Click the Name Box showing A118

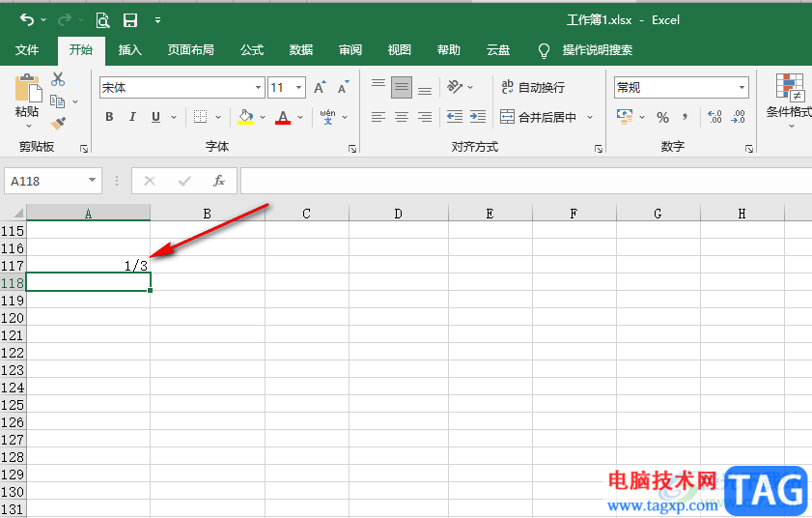[53, 181]
